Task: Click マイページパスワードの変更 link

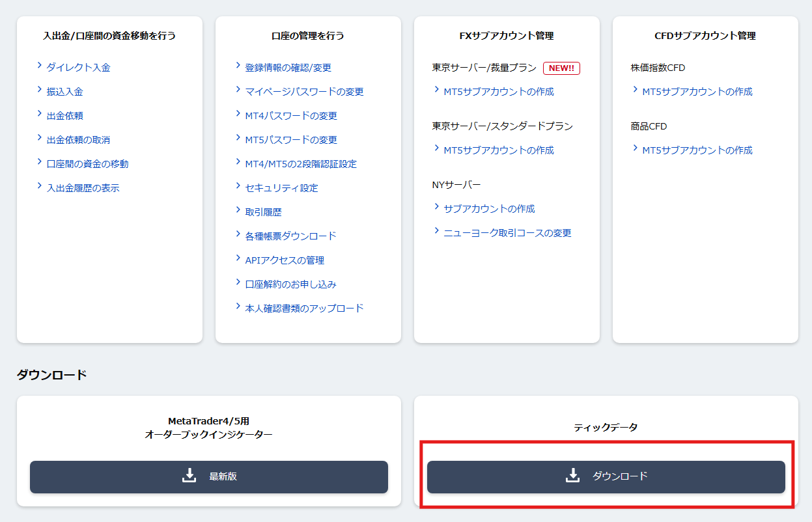Action: point(305,91)
